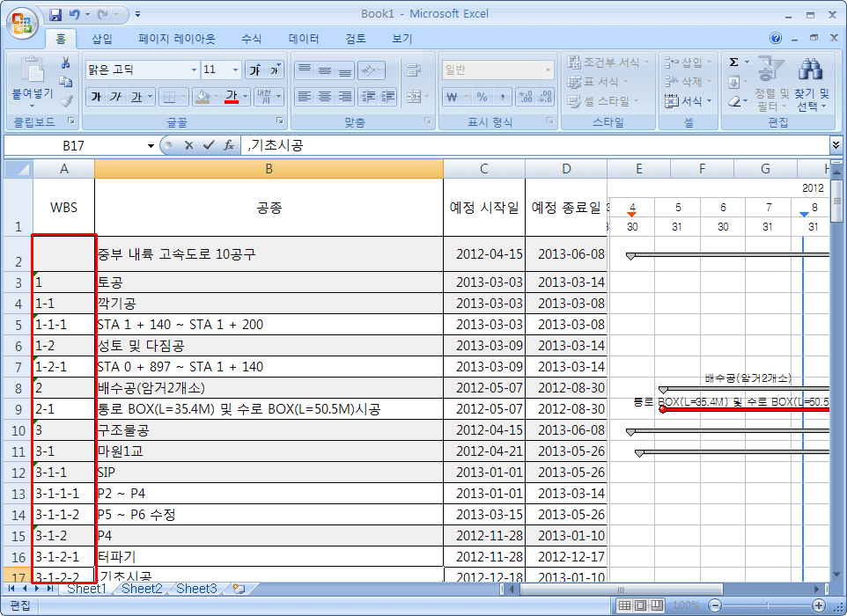Image resolution: width=847 pixels, height=616 pixels.
Task: Click AutoSum sigma icon
Action: [x=733, y=62]
